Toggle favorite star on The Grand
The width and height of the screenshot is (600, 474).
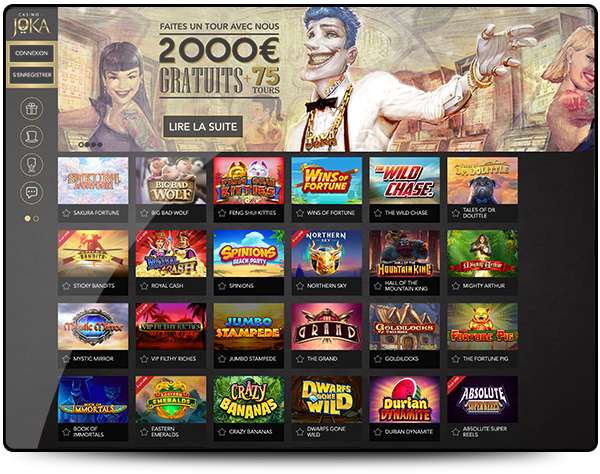300,359
